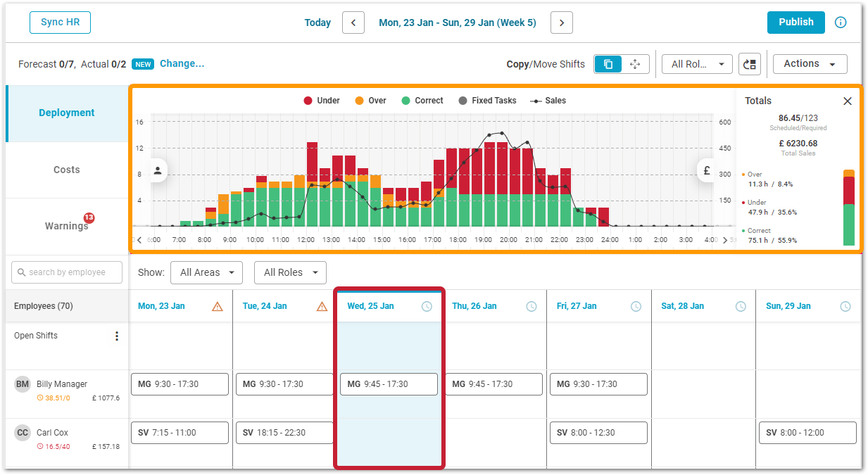Switch to Move shifts mode icon
The height and width of the screenshot is (475, 868).
click(635, 64)
